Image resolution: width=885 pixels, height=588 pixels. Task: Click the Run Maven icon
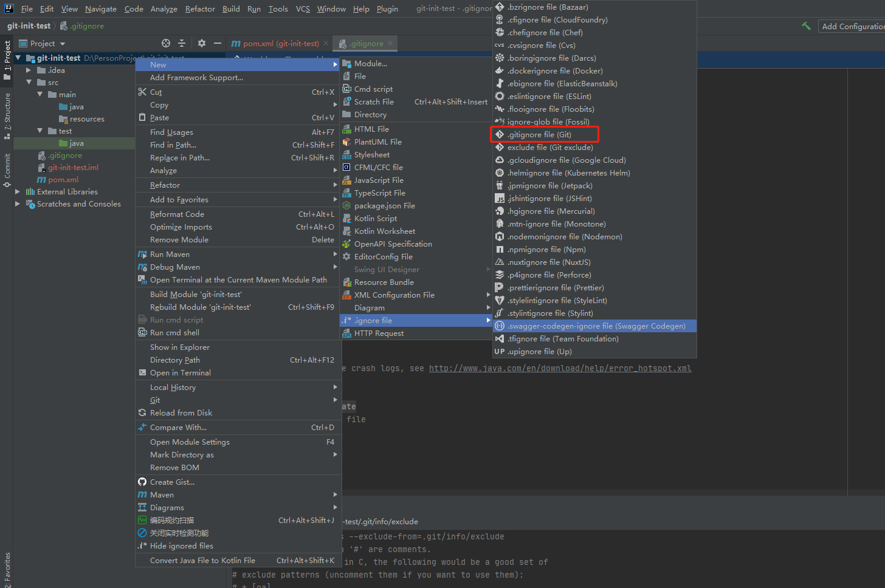click(142, 254)
